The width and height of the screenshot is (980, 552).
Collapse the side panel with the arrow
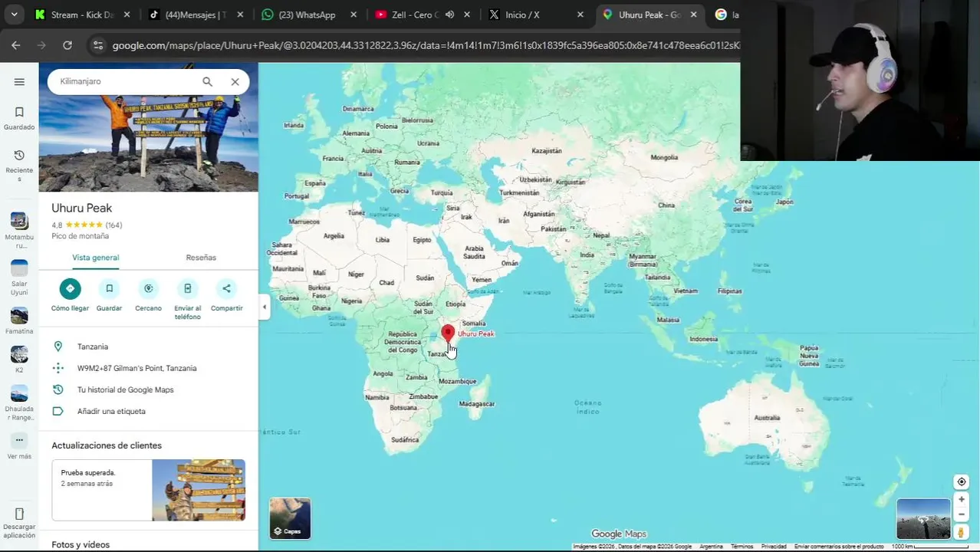pos(265,307)
